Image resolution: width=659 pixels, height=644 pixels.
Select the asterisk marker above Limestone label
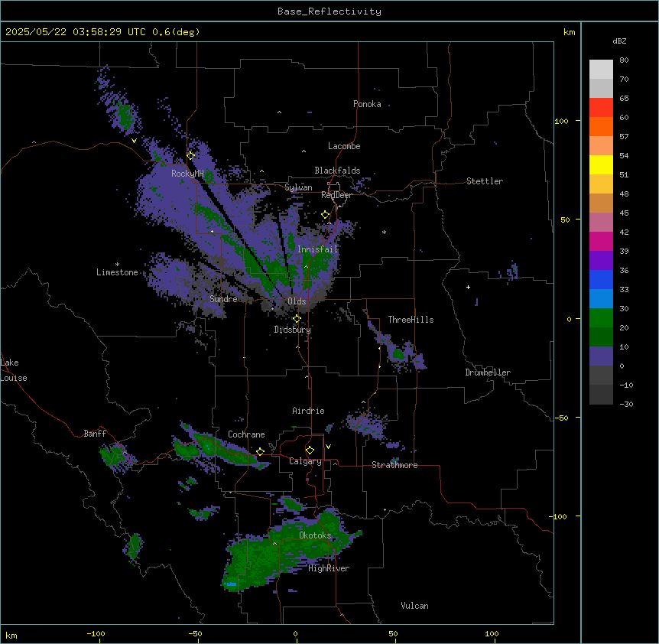(117, 265)
